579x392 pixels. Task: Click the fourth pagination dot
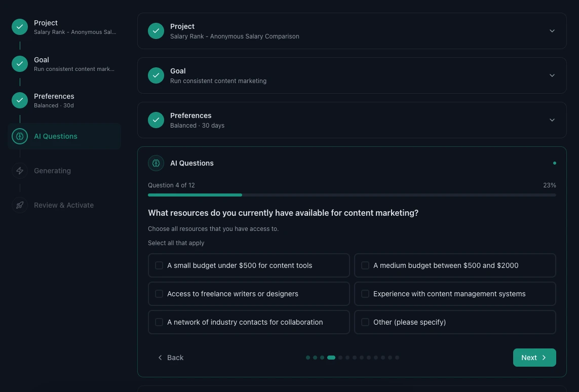[x=331, y=358]
